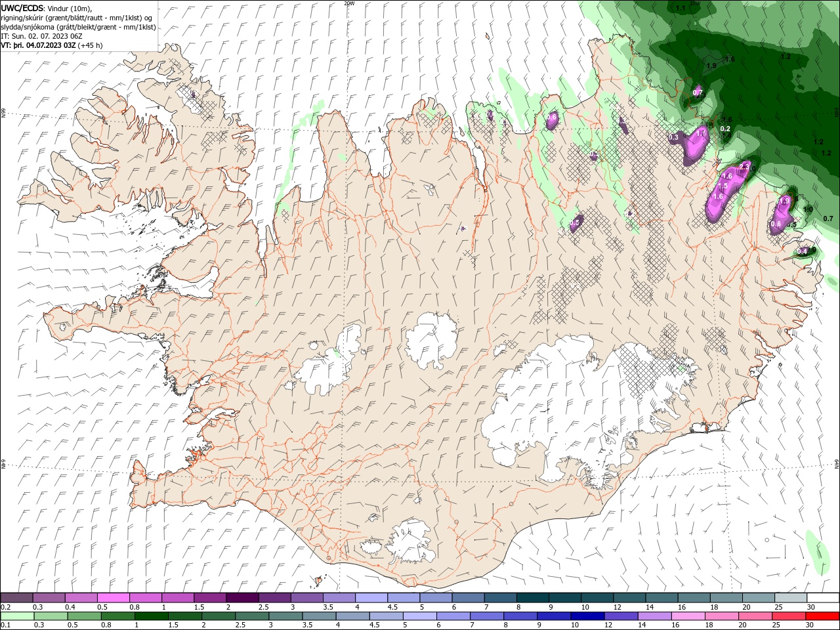The image size is (840, 630).
Task: Pick the light pink 16 rain legend swatch
Action: pyautogui.click(x=688, y=616)
